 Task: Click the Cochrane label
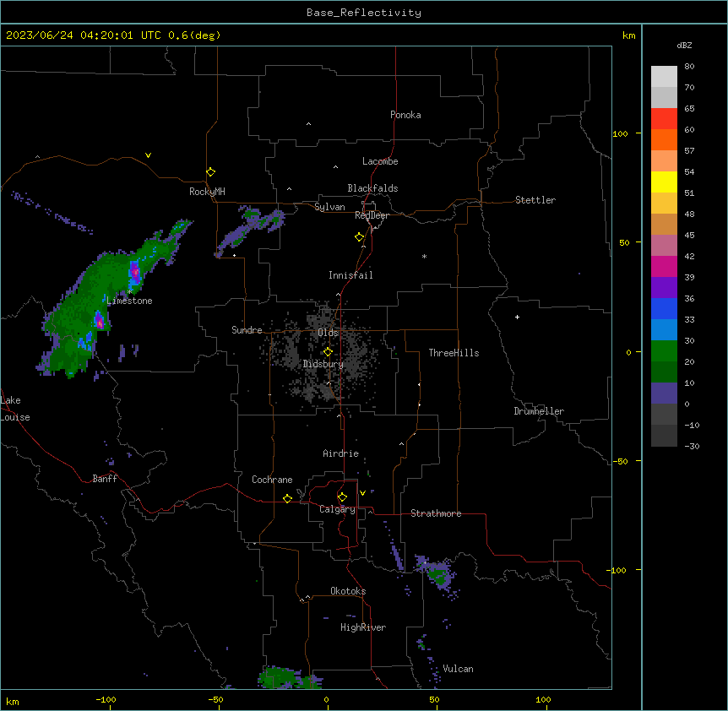[x=272, y=480]
